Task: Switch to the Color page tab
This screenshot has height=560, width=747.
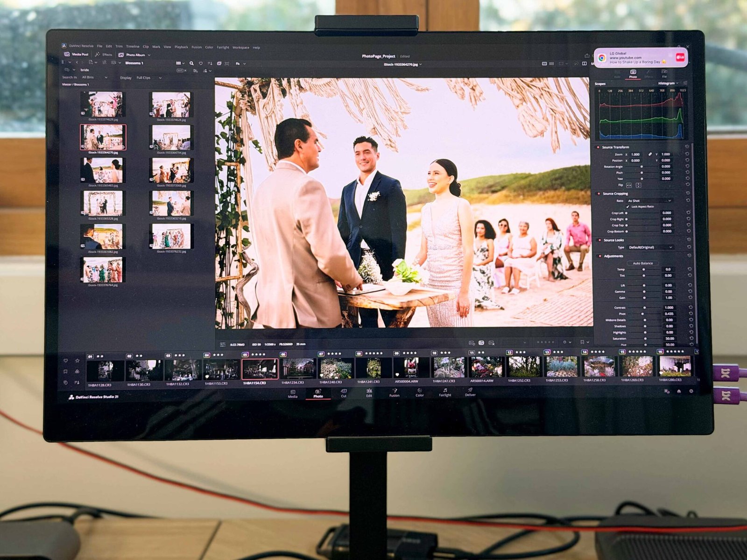Action: [420, 392]
